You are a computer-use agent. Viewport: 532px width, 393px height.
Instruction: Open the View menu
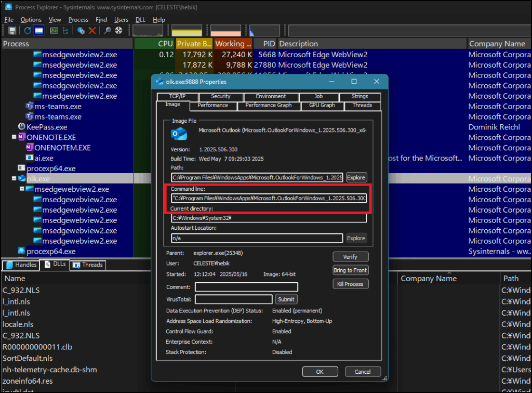[x=55, y=20]
